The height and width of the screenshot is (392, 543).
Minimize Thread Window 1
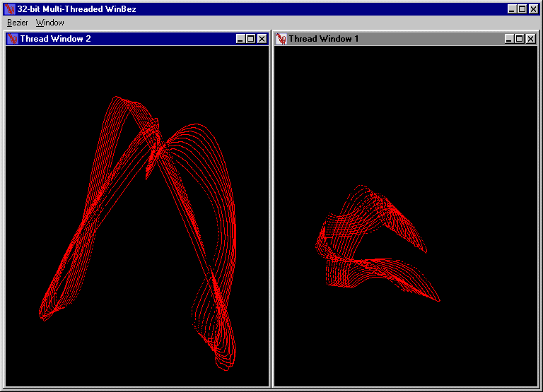point(509,39)
